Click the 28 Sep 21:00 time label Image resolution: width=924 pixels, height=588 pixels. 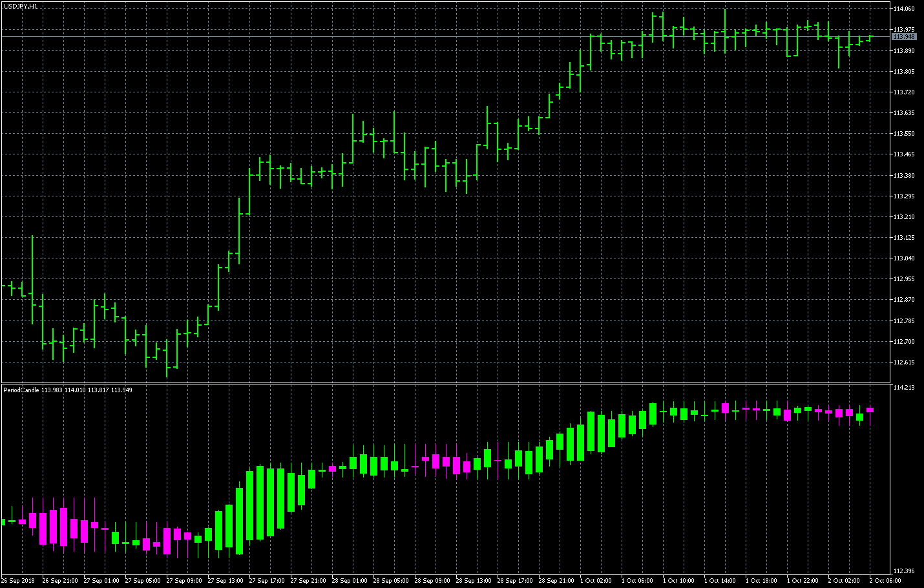tap(556, 581)
